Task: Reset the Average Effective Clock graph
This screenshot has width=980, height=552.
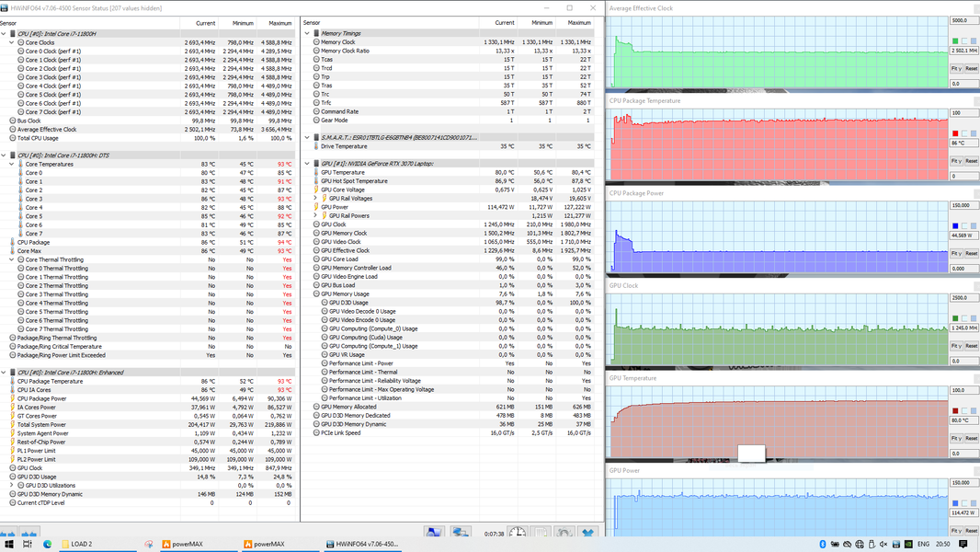Action: [971, 69]
